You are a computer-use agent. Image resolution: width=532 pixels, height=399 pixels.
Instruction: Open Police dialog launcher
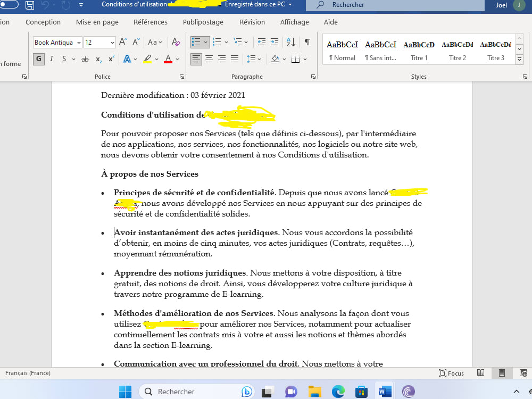pos(182,77)
